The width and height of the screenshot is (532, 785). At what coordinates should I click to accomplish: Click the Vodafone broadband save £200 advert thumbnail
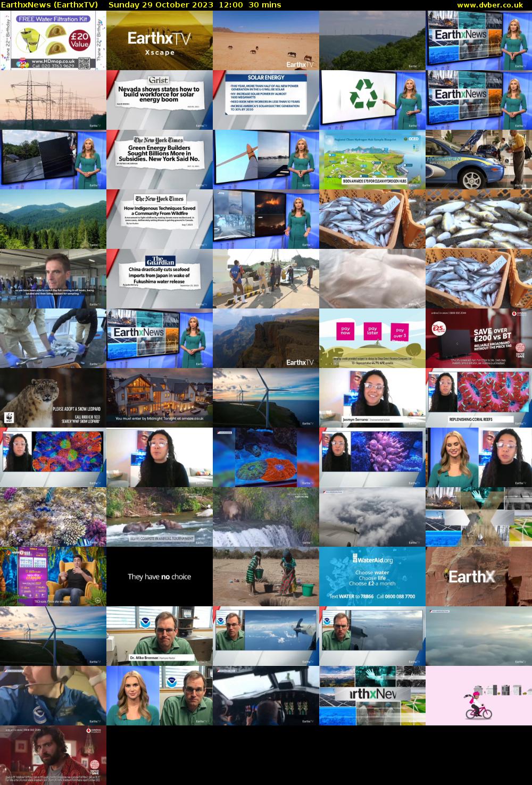[479, 338]
